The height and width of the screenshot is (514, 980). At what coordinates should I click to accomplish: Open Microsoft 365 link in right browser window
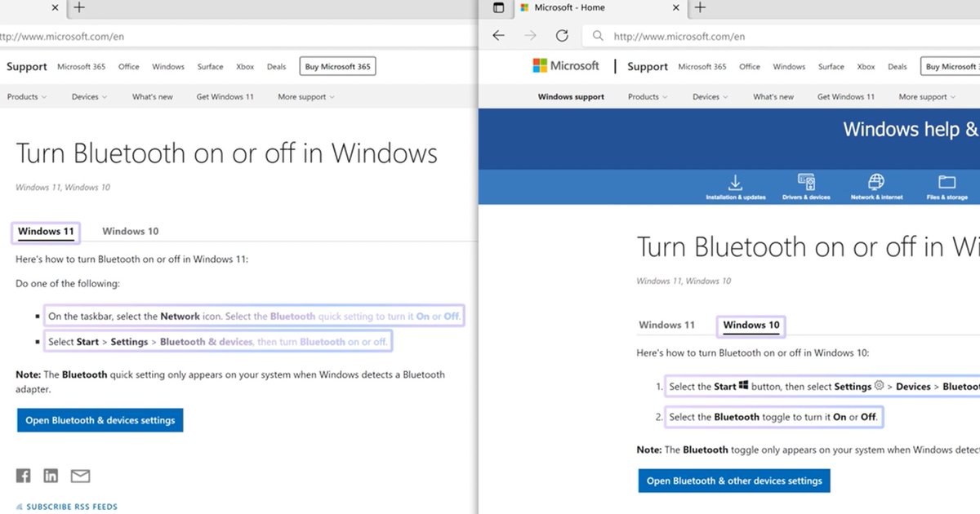click(702, 67)
